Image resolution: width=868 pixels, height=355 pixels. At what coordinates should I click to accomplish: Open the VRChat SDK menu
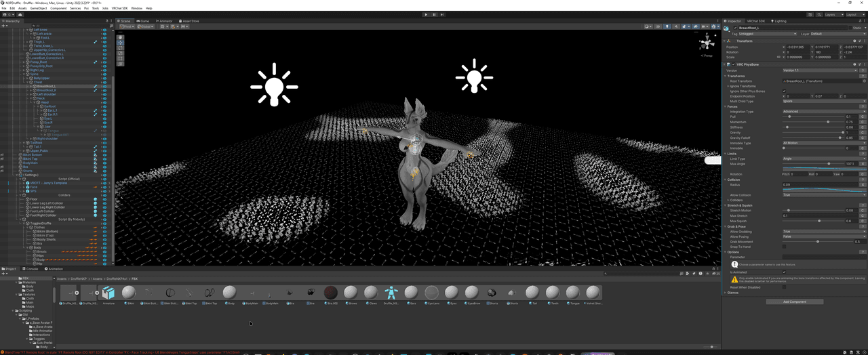click(x=119, y=8)
